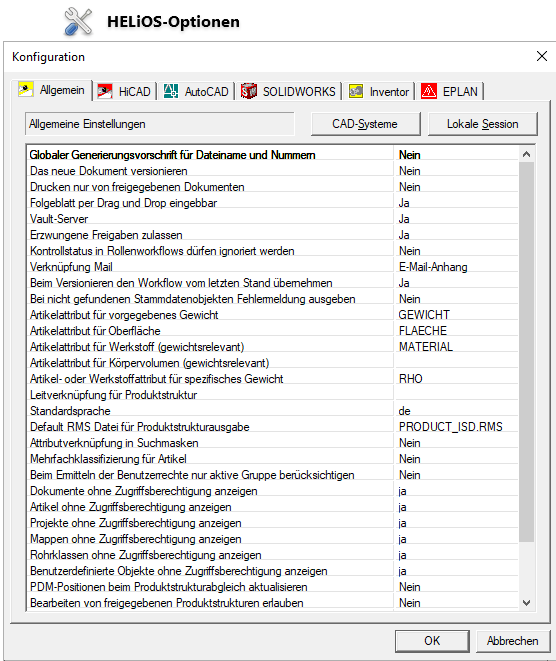The image size is (556, 661).
Task: Click the MATERIAL value
Action: point(426,347)
